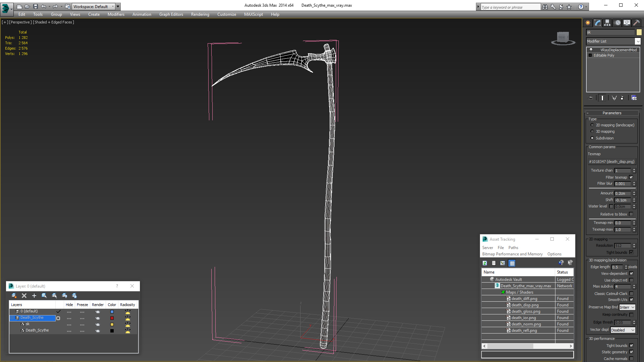Create new layer icon in Layer dialog
644x362 pixels.
(14, 295)
